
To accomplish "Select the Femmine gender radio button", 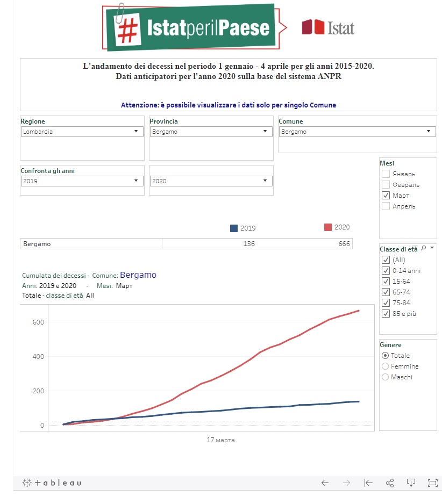I will [x=385, y=366].
